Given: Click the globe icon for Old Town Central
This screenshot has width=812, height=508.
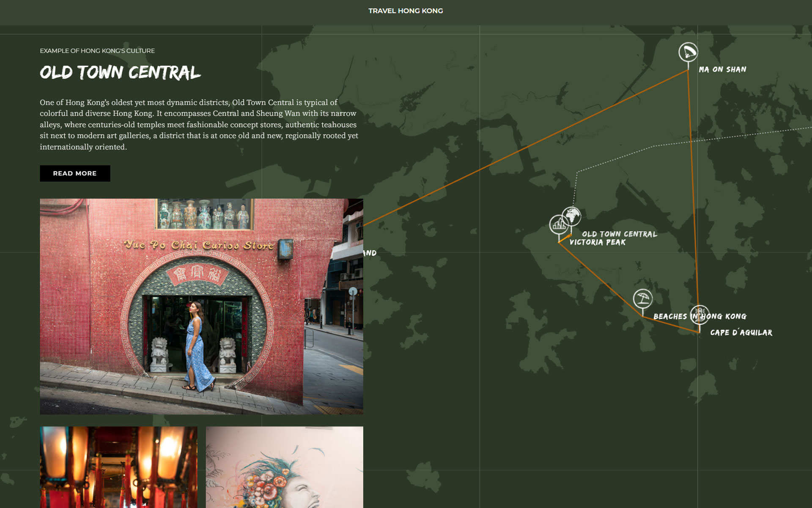Looking at the screenshot, I should tap(572, 215).
